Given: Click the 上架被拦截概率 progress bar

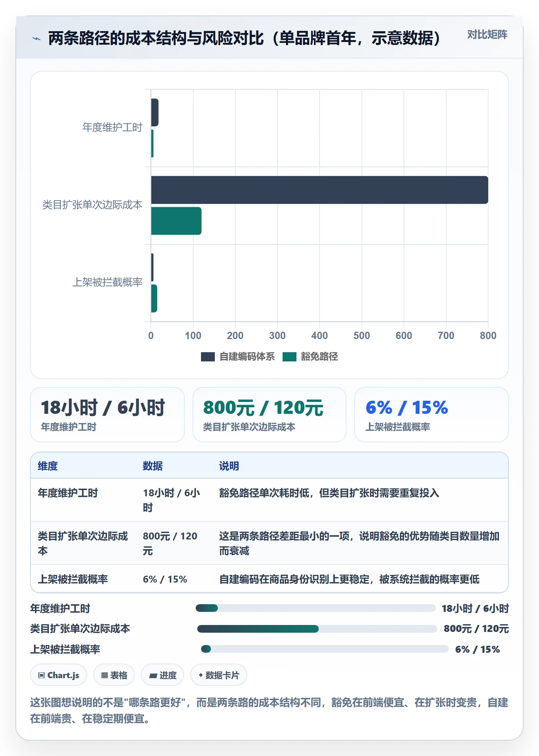Looking at the screenshot, I should point(325,649).
